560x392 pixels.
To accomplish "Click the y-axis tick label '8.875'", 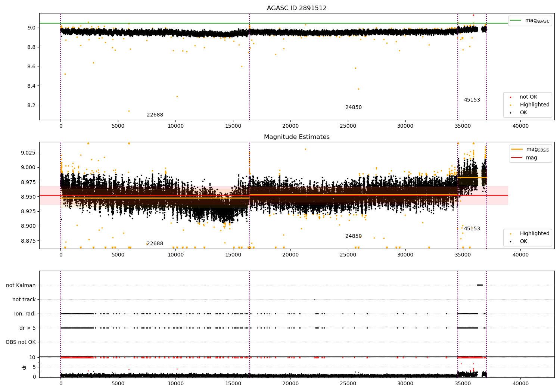I will [x=29, y=241].
